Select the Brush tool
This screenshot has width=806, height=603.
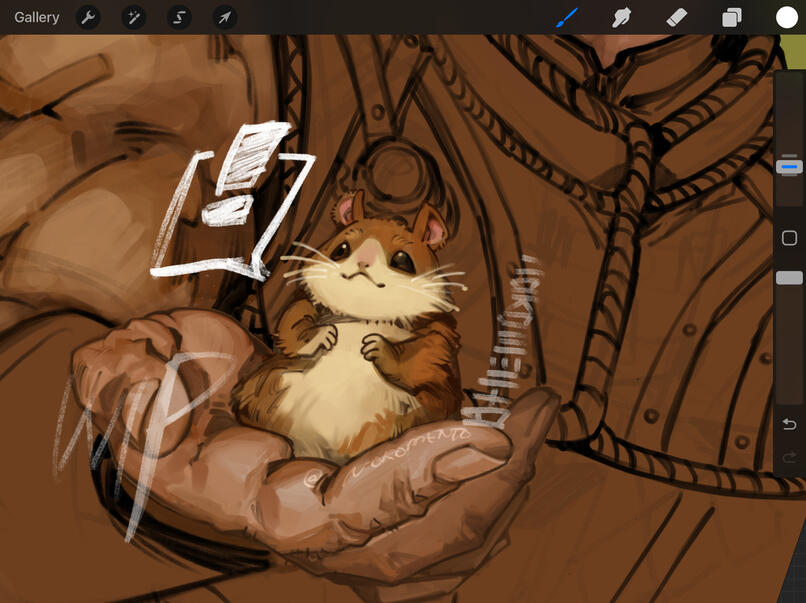[x=567, y=17]
